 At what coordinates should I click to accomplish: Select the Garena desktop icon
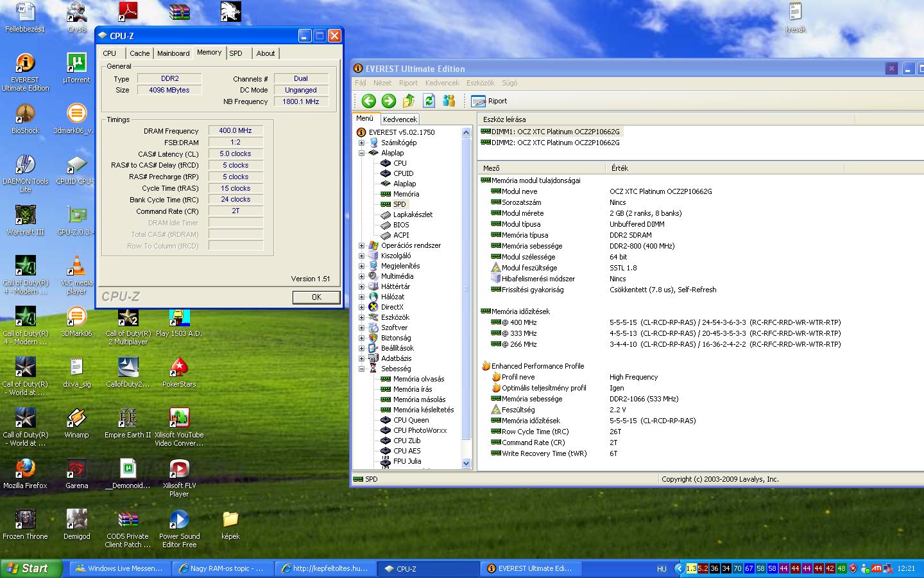76,474
